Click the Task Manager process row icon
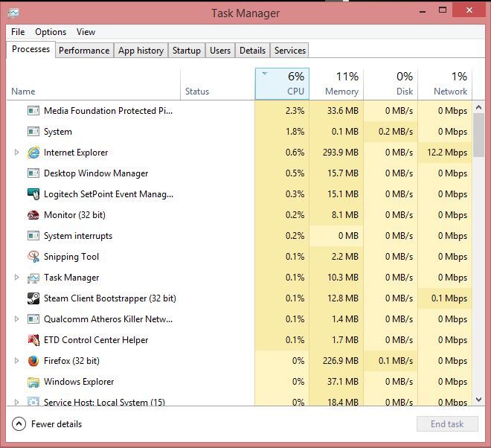This screenshot has width=491, height=448. [x=33, y=278]
